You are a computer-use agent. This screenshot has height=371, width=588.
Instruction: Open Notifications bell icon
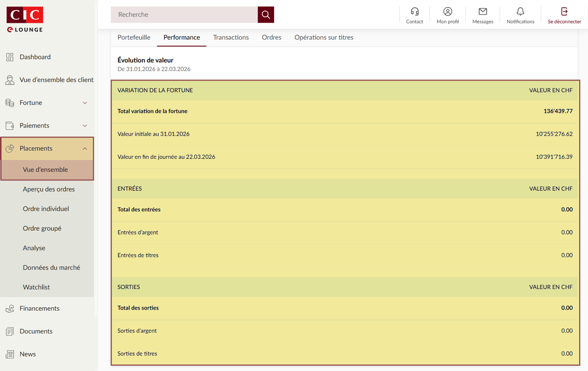coord(520,11)
